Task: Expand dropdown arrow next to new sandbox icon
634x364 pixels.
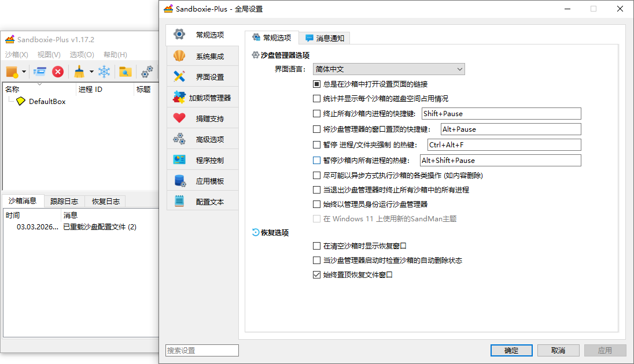Action: point(24,72)
